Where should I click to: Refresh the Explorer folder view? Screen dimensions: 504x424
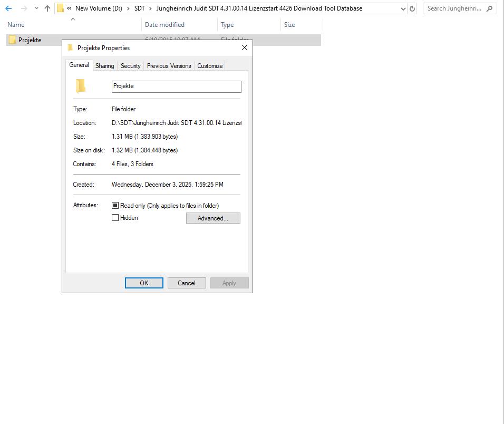tap(412, 8)
